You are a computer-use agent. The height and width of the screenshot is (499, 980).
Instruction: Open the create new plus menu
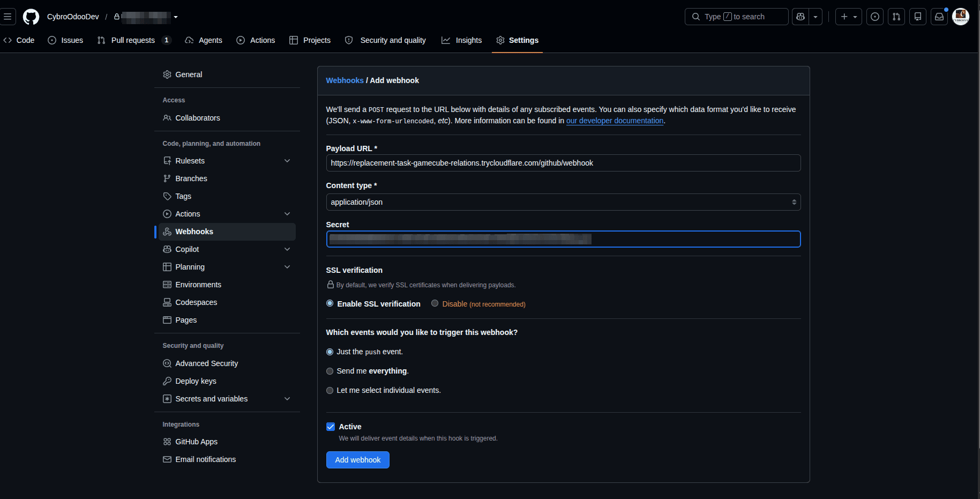[849, 17]
